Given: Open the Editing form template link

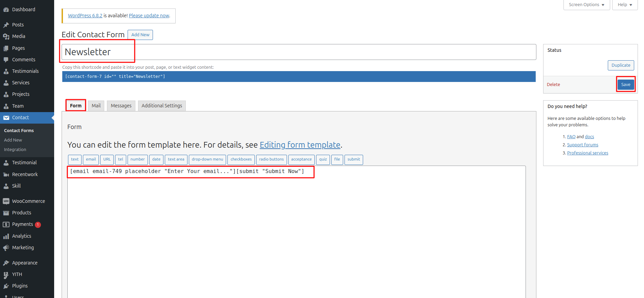Looking at the screenshot, I should [300, 145].
